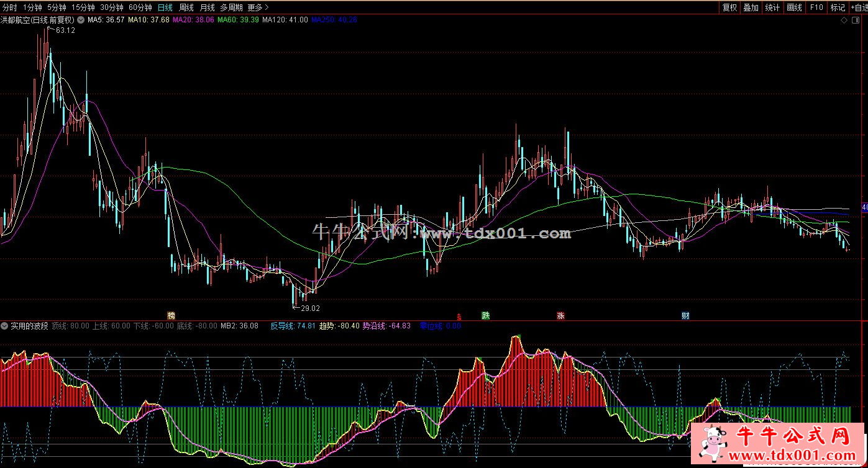Click the 叠加 overlay button
This screenshot has height=468, width=868.
pyautogui.click(x=751, y=7)
